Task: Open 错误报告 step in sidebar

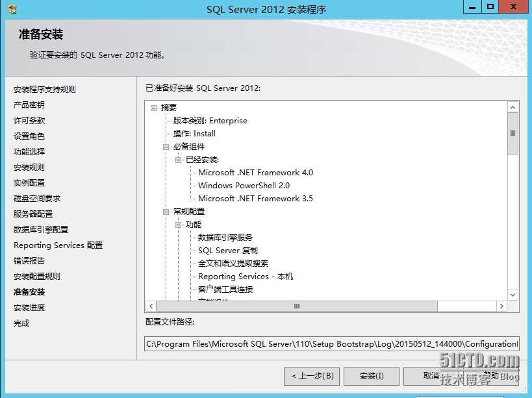Action: pos(29,261)
